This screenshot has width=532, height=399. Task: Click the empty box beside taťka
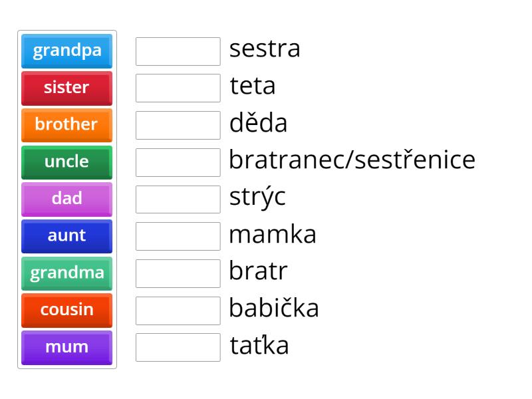[178, 347]
